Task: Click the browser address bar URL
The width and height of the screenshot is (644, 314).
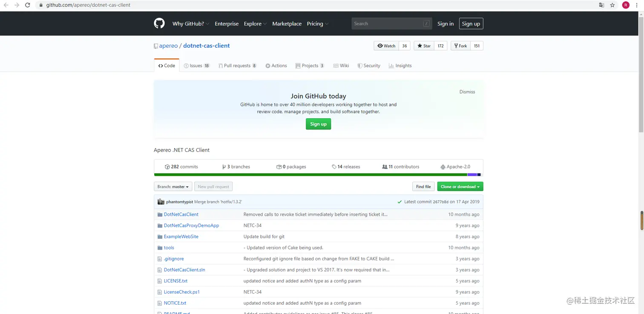Action: [x=89, y=5]
